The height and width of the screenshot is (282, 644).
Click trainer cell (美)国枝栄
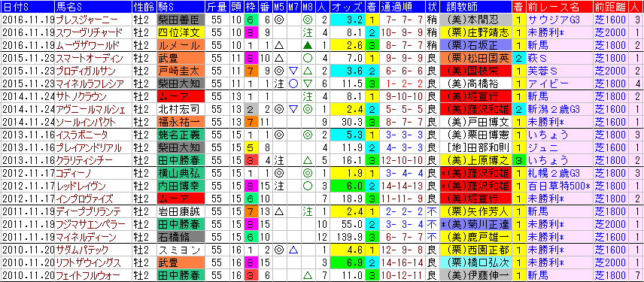[475, 71]
